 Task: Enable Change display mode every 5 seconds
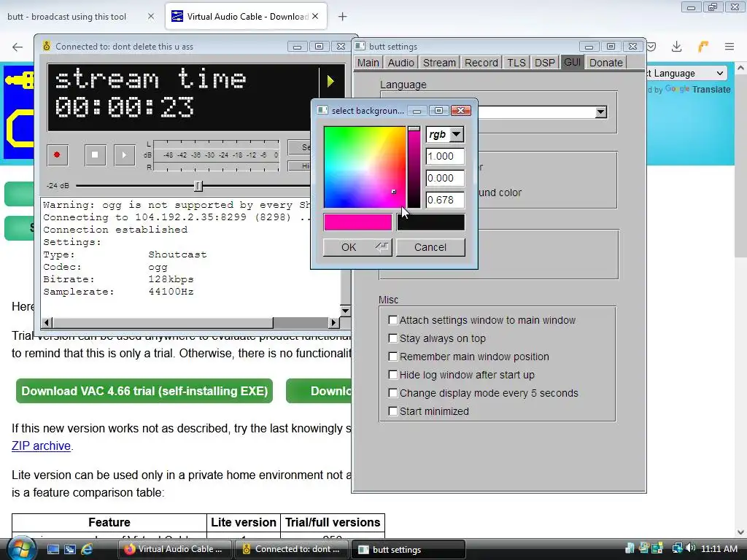(x=393, y=393)
